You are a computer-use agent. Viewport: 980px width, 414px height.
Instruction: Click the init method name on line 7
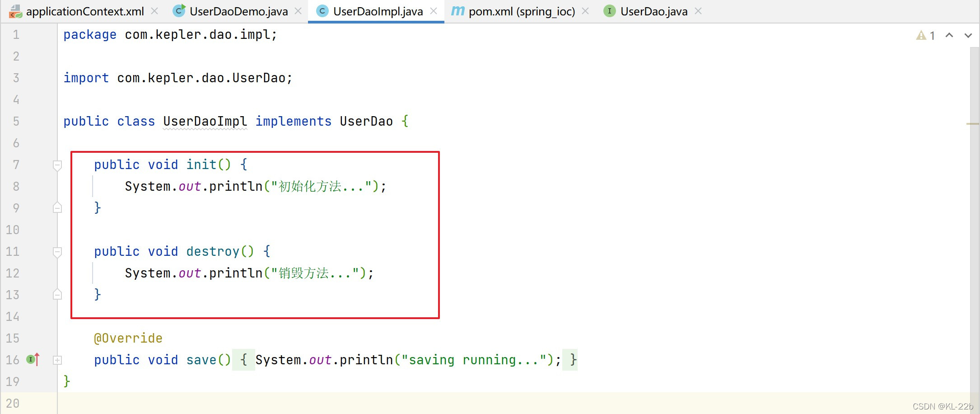coord(201,165)
